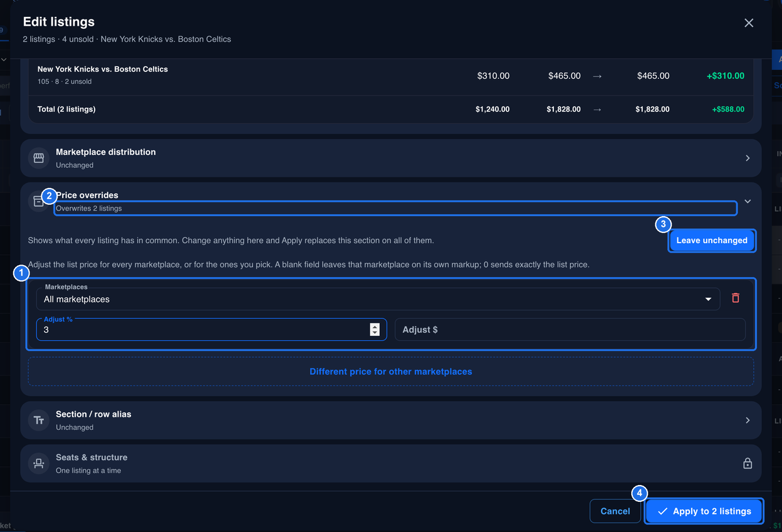Viewport: 782px width, 532px height.
Task: Click the $310.00 cost value
Action: coord(493,76)
